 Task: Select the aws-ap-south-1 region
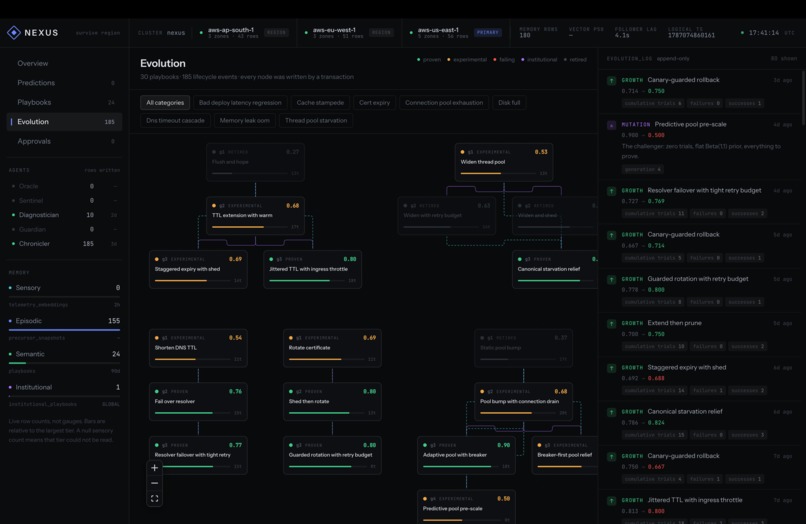click(x=244, y=32)
